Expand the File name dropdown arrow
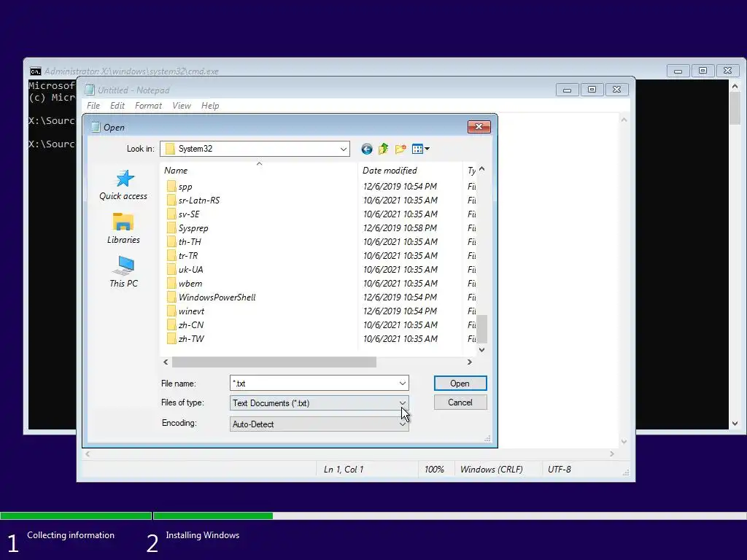 pos(403,384)
